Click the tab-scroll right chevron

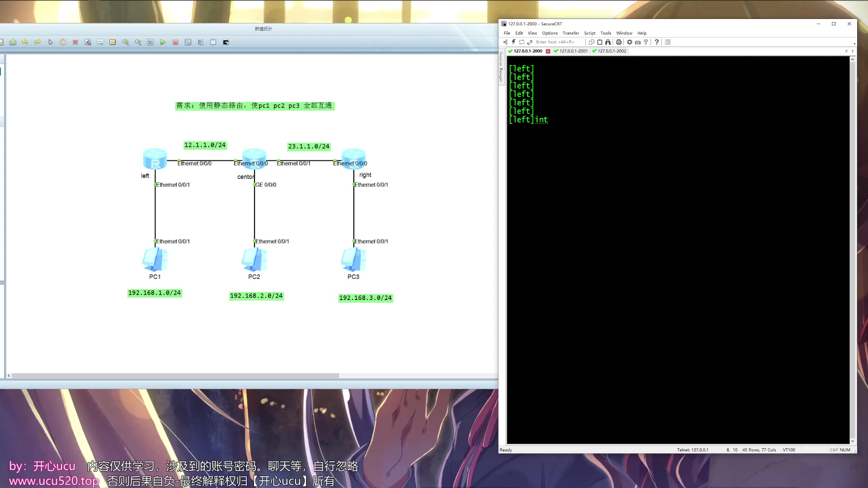852,51
